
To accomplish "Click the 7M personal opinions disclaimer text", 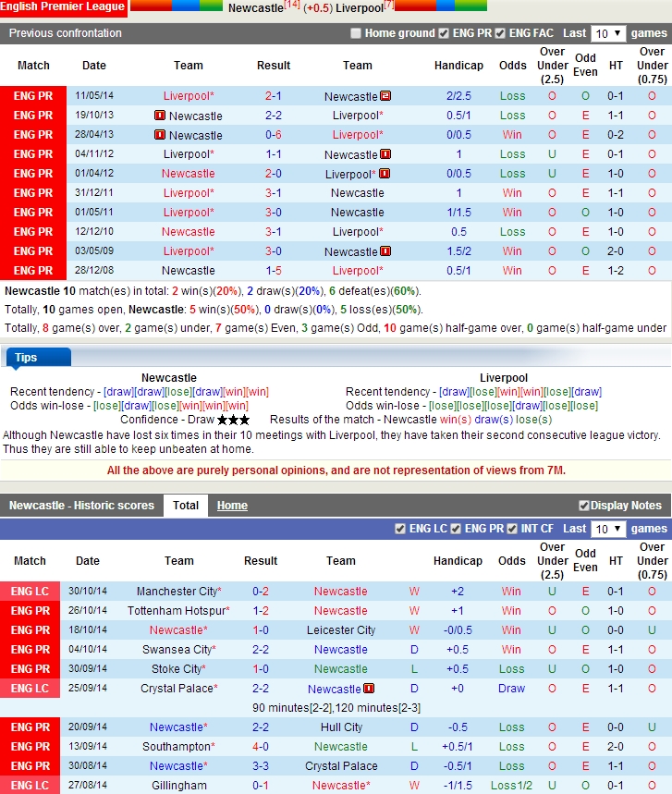I will pyautogui.click(x=336, y=470).
